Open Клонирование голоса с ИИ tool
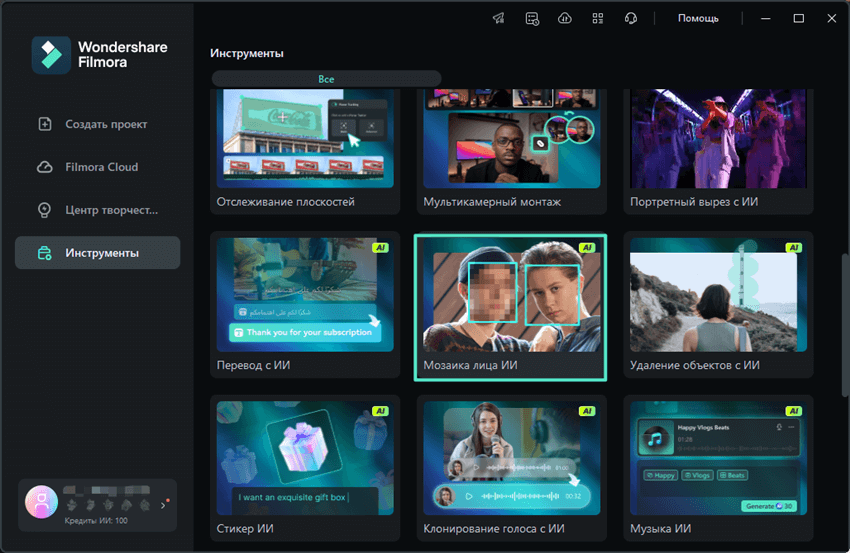 coord(512,468)
